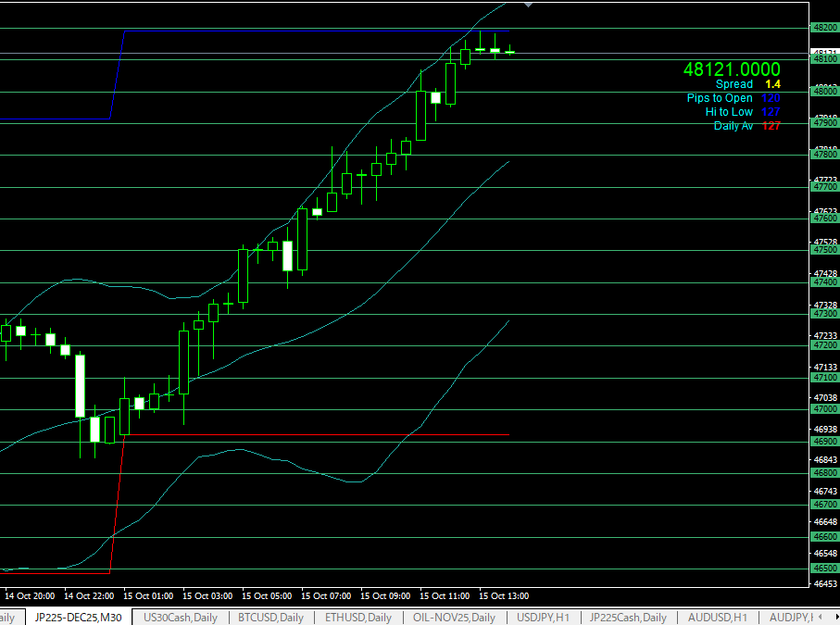
Task: Click the large 48121.0000 price display
Action: point(731,69)
